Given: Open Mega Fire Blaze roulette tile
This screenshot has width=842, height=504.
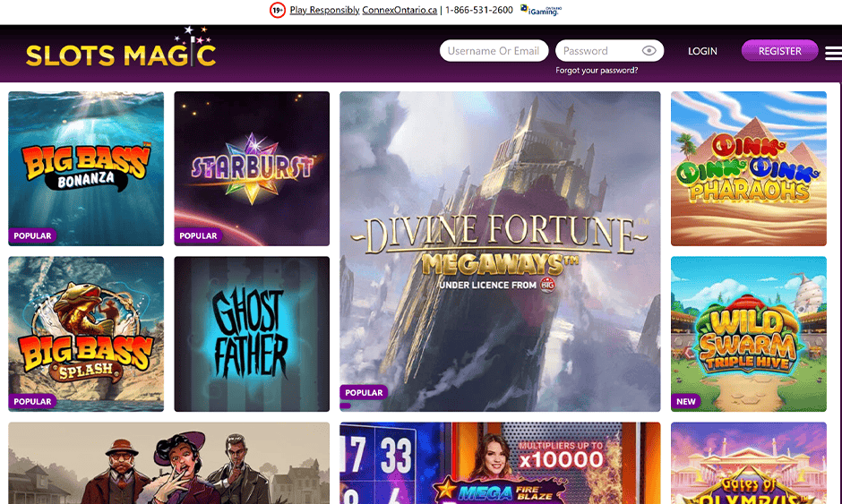Looking at the screenshot, I should pos(500,463).
